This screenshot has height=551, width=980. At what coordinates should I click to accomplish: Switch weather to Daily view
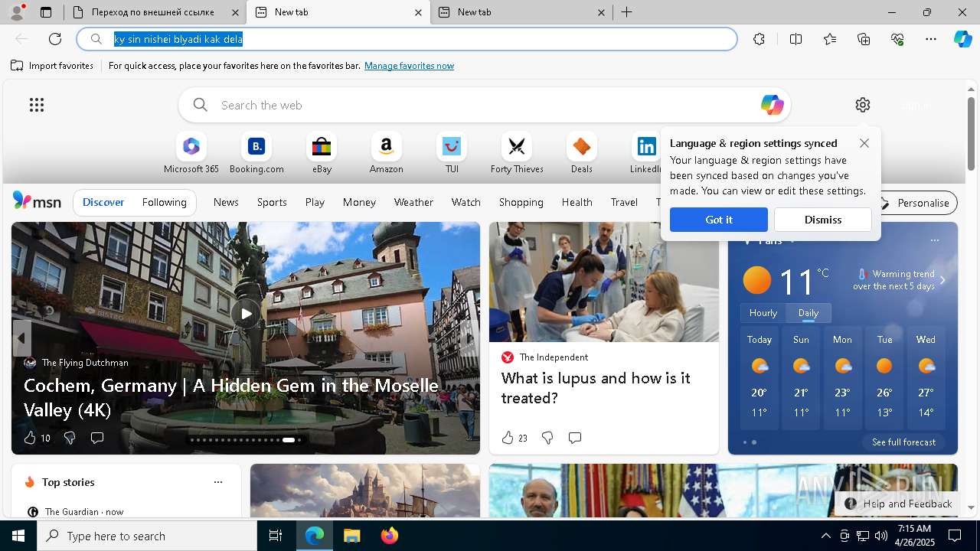click(x=808, y=313)
